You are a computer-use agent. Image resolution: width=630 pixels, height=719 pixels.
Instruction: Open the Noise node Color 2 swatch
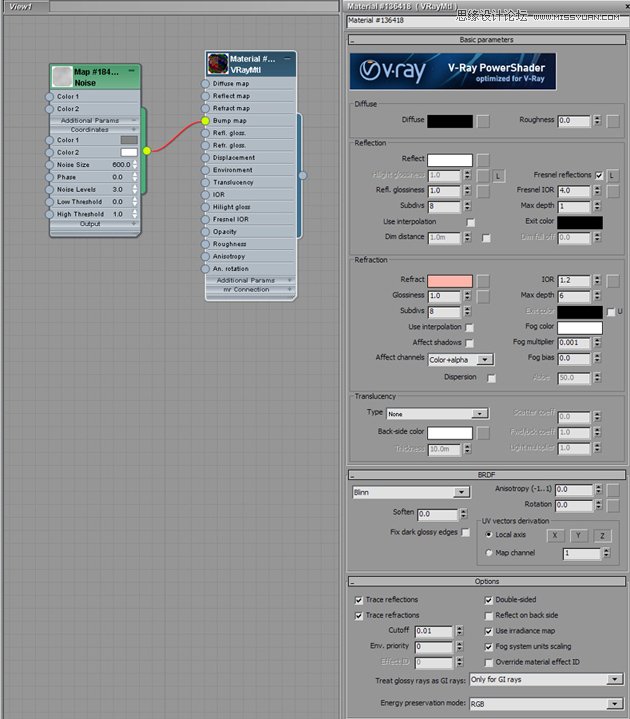click(x=129, y=152)
